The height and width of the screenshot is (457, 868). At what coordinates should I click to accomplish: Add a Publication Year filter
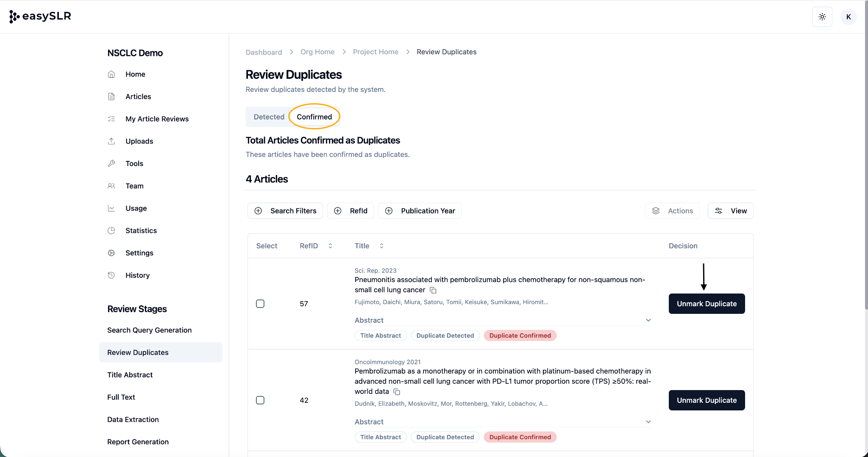pos(420,211)
